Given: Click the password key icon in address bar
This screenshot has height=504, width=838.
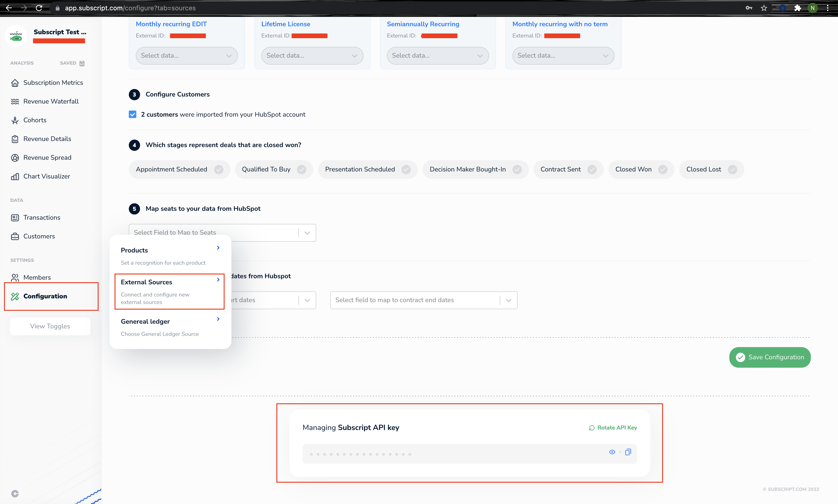Looking at the screenshot, I should 749,8.
